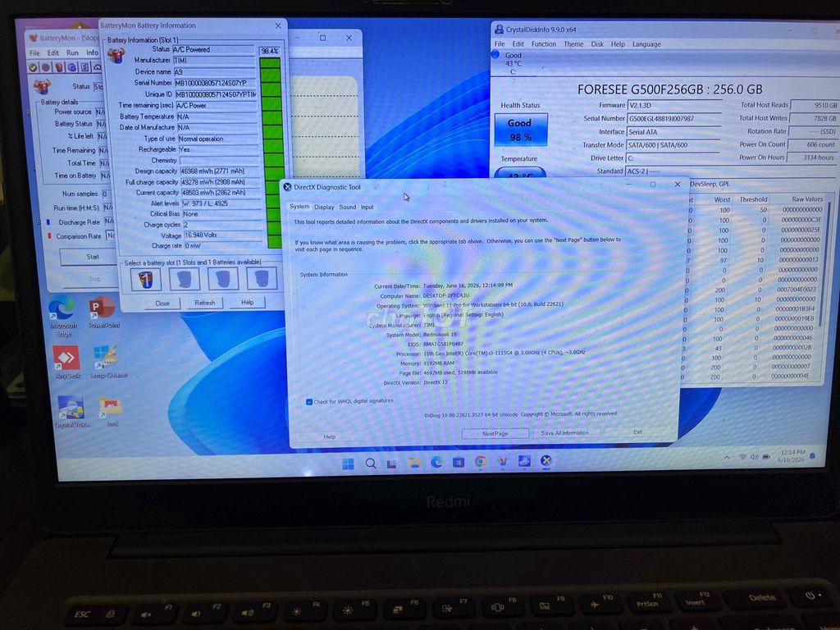The height and width of the screenshot is (630, 840).
Task: Select the third empty battery slot
Action: pos(223,279)
